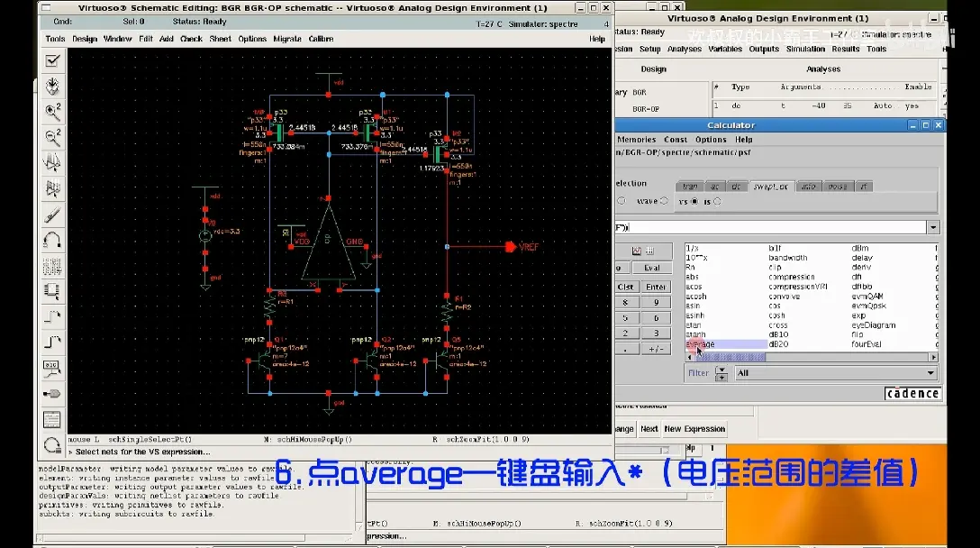
Task: Select the bandwidth function in the list
Action: [787, 258]
